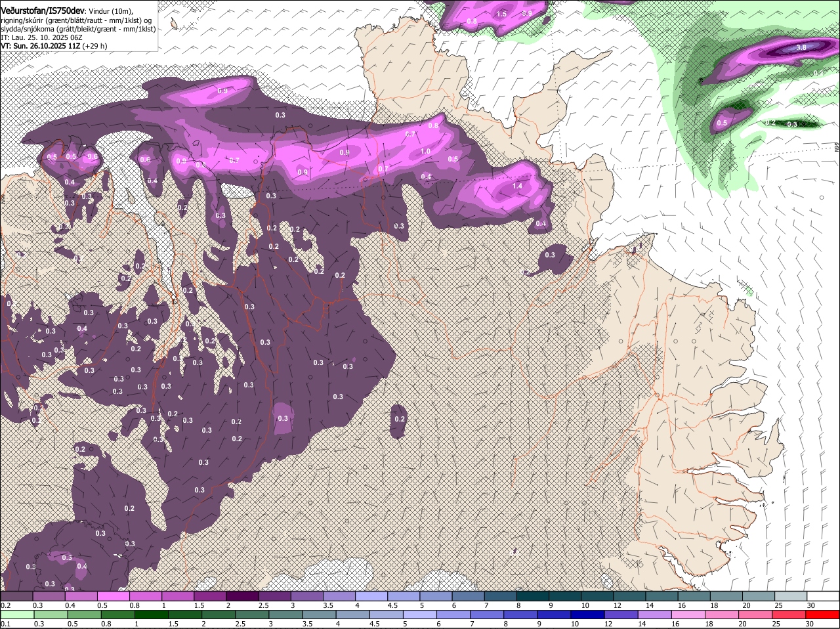The height and width of the screenshot is (629, 840).
Task: Click the 2.5 label on the snow legend scale
Action: tap(263, 605)
